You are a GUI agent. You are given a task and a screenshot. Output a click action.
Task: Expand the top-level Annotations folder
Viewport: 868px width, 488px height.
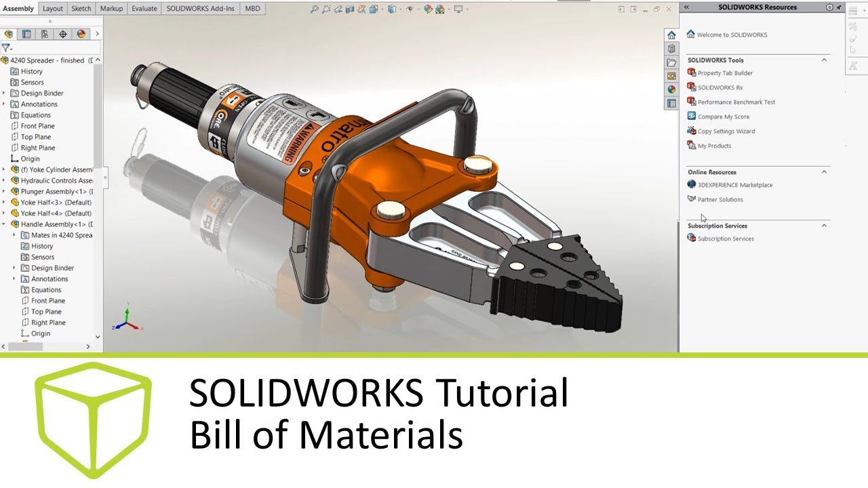pos(4,104)
